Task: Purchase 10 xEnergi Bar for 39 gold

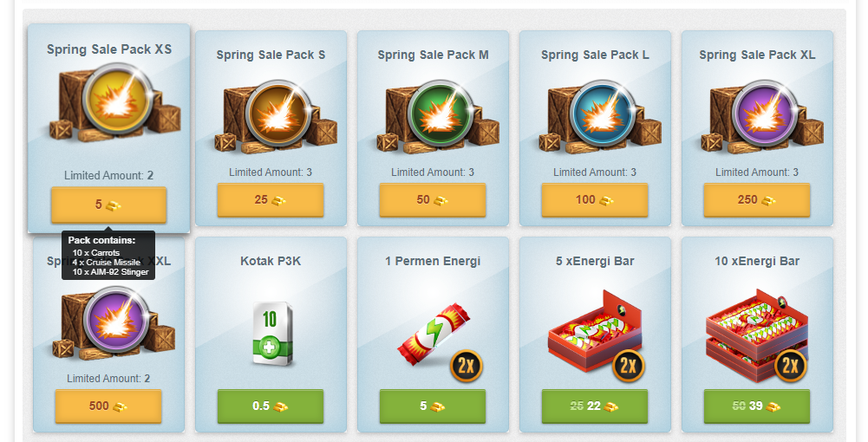Action: click(x=757, y=406)
